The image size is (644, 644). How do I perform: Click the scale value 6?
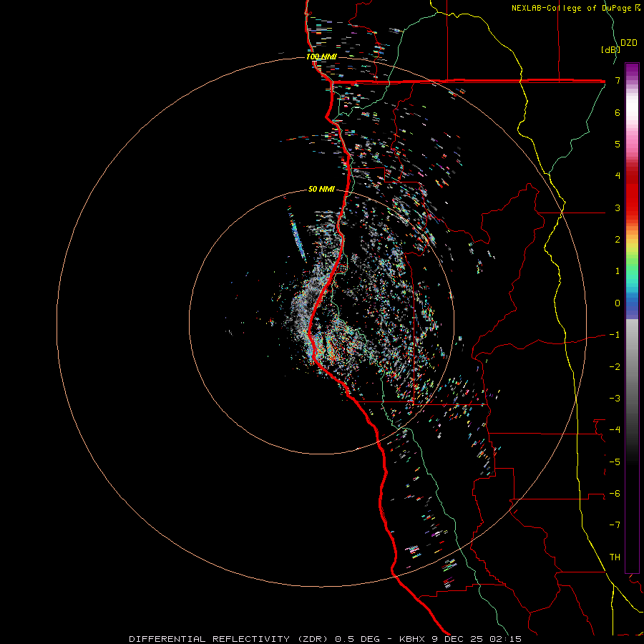(x=618, y=112)
